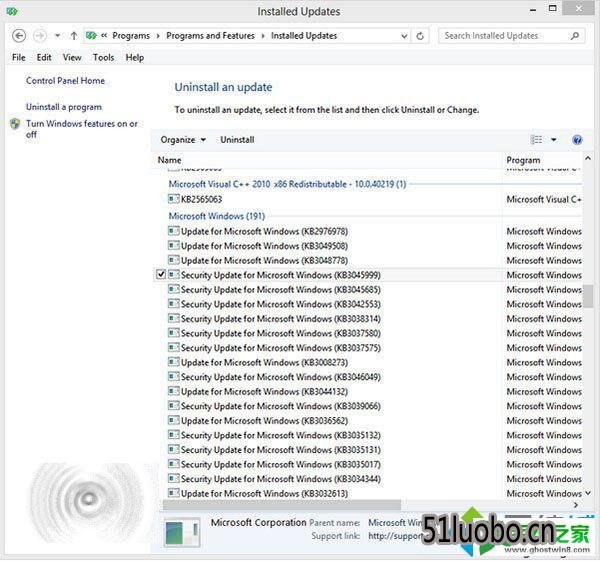The height and width of the screenshot is (561, 600).
Task: Expand the address bar history dropdown
Action: tap(404, 36)
